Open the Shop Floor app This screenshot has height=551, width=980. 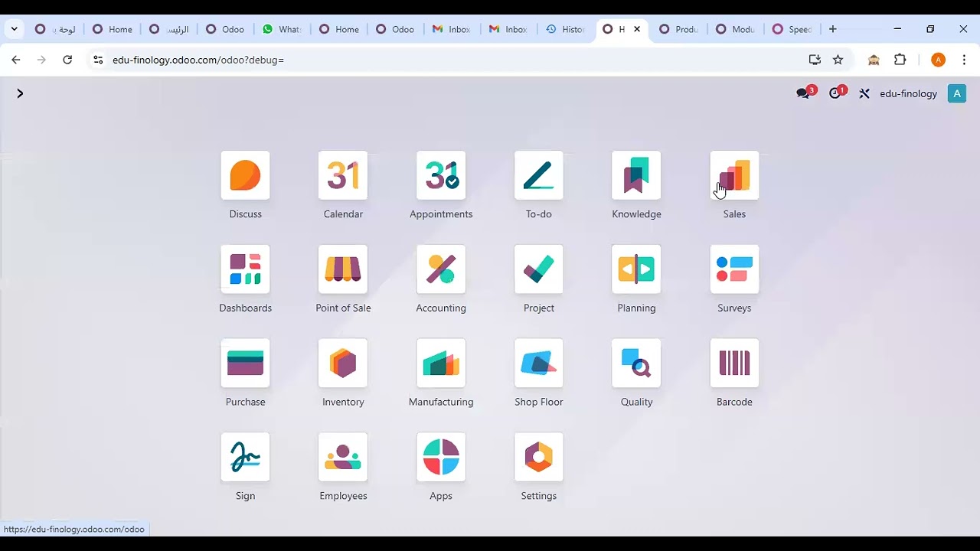click(x=539, y=364)
